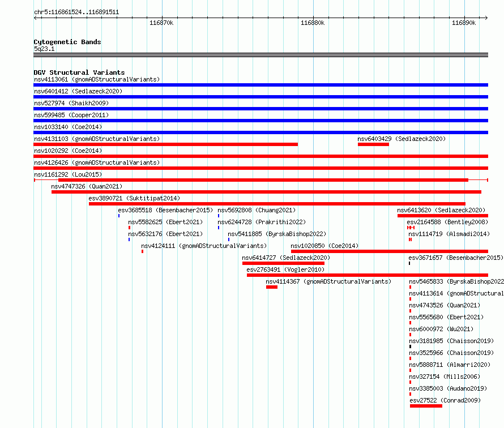Select the esv3671657 Besenbacher2015 label
Image resolution: width=504 pixels, height=428 pixels.
[456, 258]
